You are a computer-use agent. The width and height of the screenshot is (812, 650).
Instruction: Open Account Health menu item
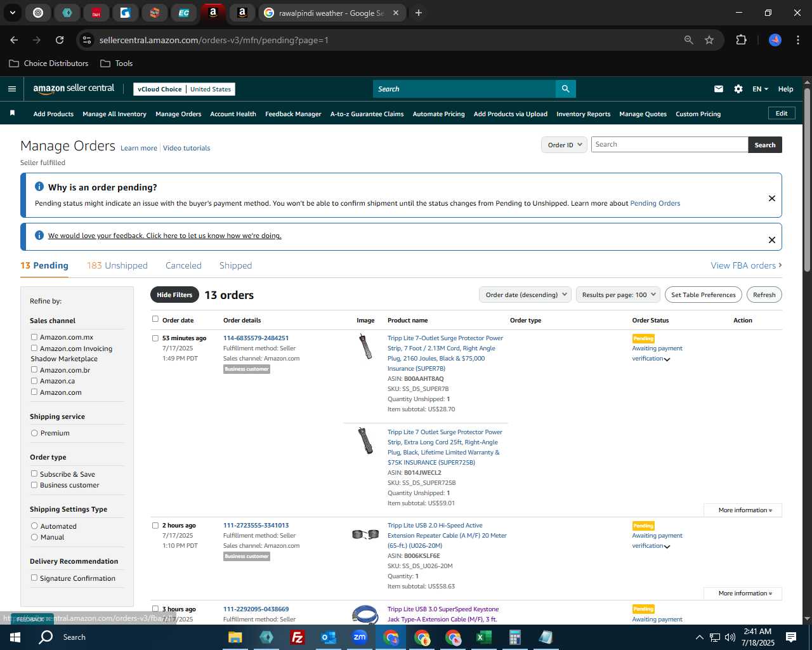click(233, 114)
